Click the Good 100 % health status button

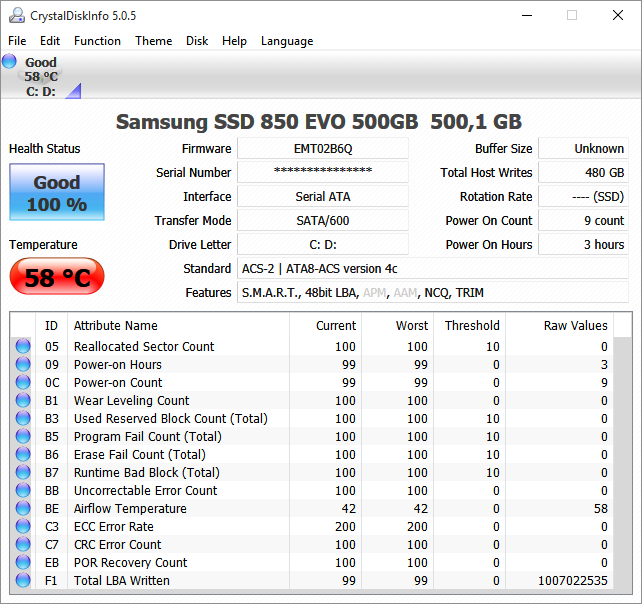57,192
